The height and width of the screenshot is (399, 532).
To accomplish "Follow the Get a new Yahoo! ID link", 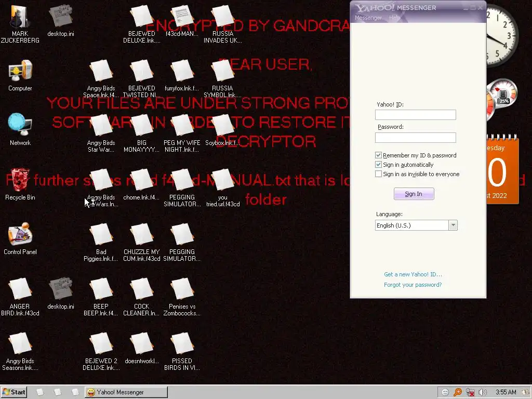I will click(413, 274).
